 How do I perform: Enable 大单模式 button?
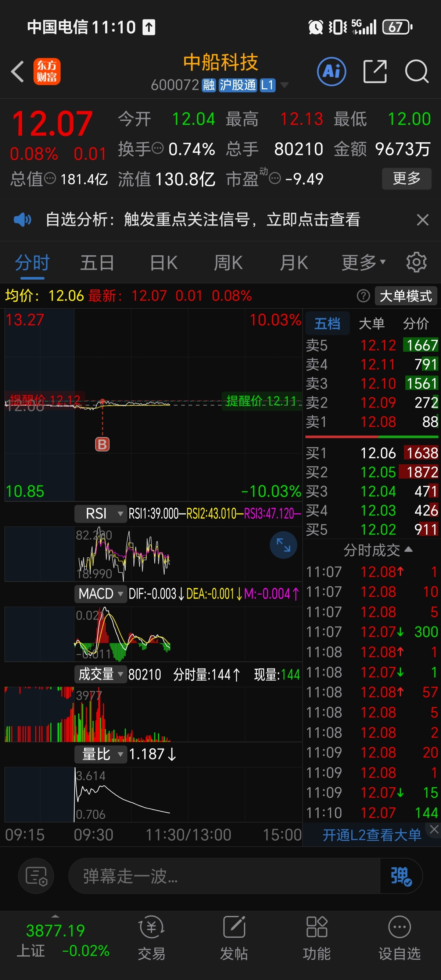(406, 296)
